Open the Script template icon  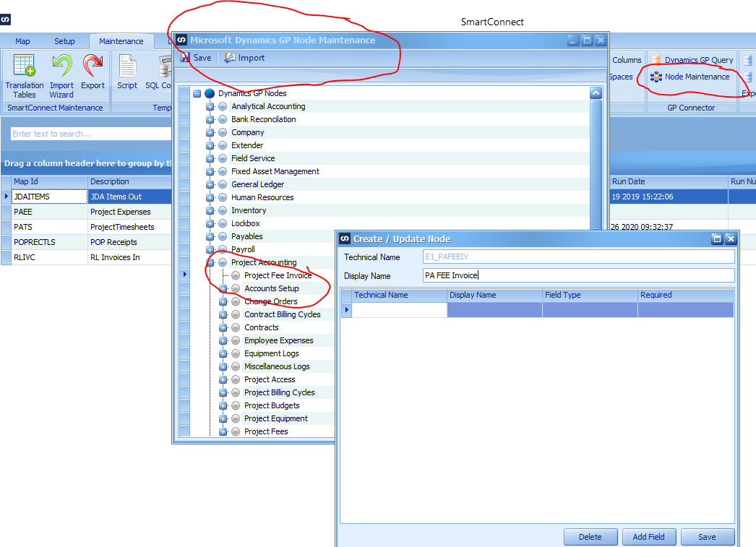127,72
